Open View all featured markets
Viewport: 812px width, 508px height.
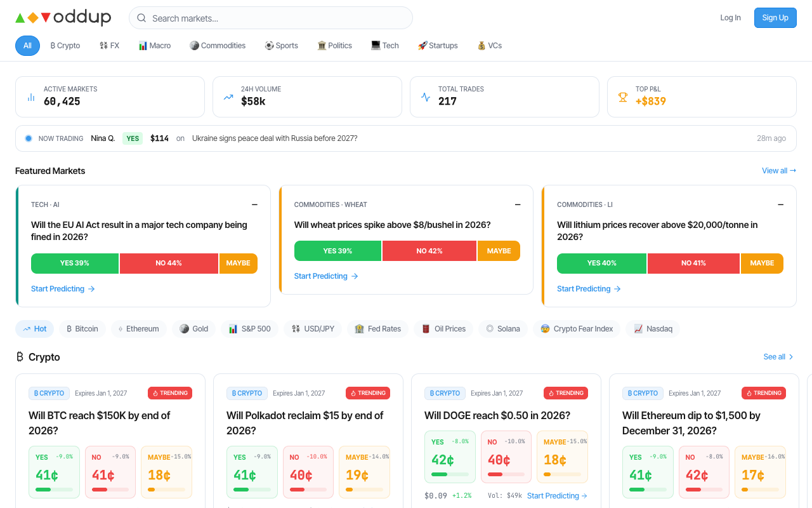779,171
